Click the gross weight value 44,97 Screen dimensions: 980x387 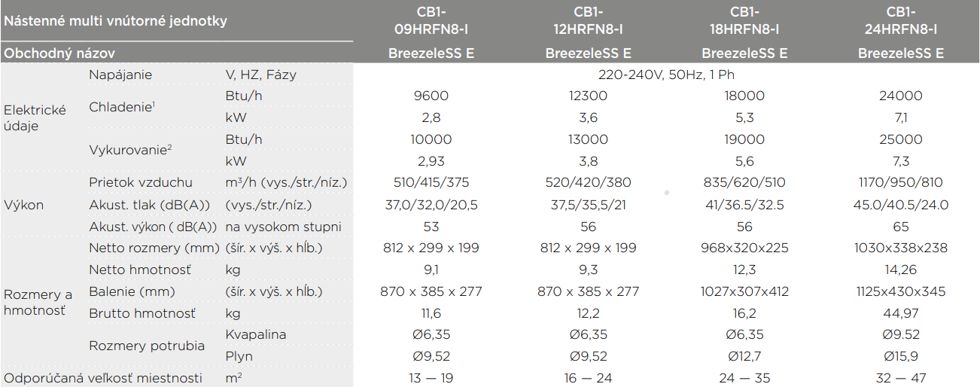900,313
